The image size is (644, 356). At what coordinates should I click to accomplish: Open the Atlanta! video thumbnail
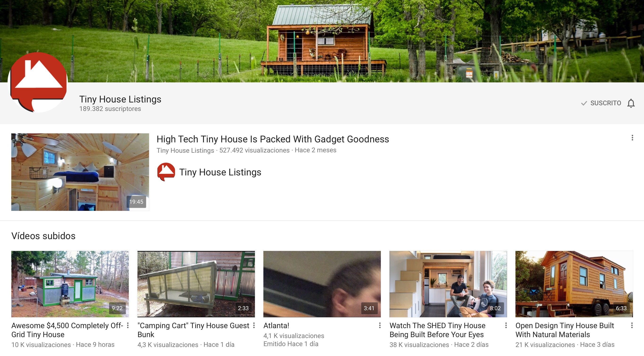tap(322, 284)
